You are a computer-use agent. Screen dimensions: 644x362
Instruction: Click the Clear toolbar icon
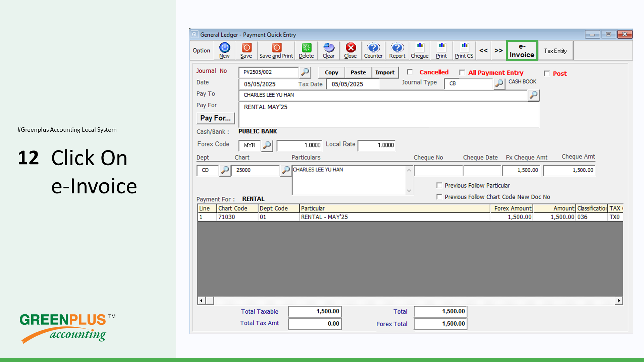click(329, 51)
